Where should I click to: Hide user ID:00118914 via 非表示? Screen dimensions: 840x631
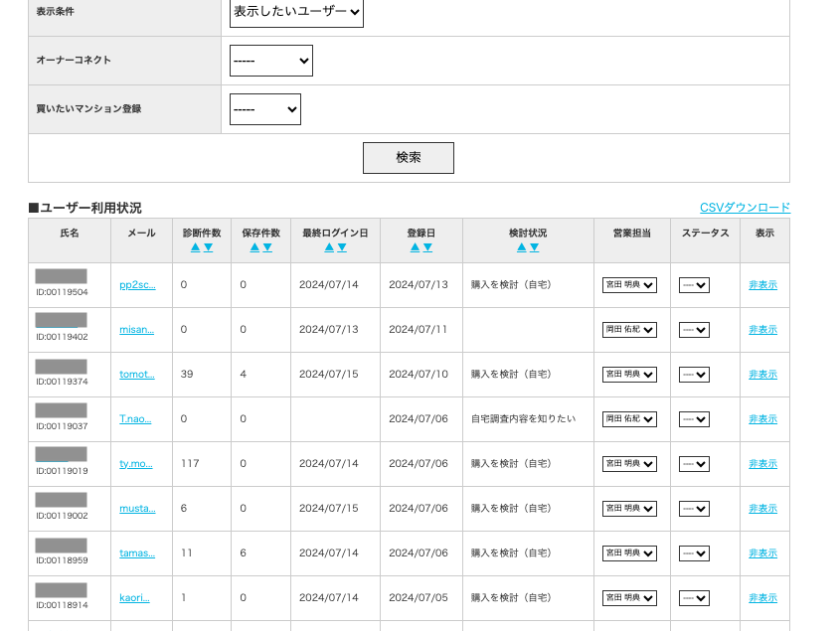[x=762, y=598]
